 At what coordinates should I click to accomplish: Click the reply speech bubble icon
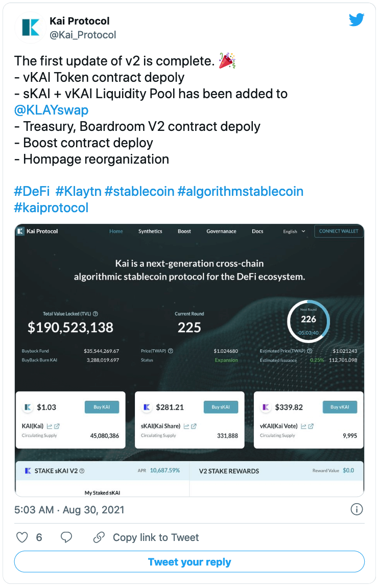[x=66, y=537]
